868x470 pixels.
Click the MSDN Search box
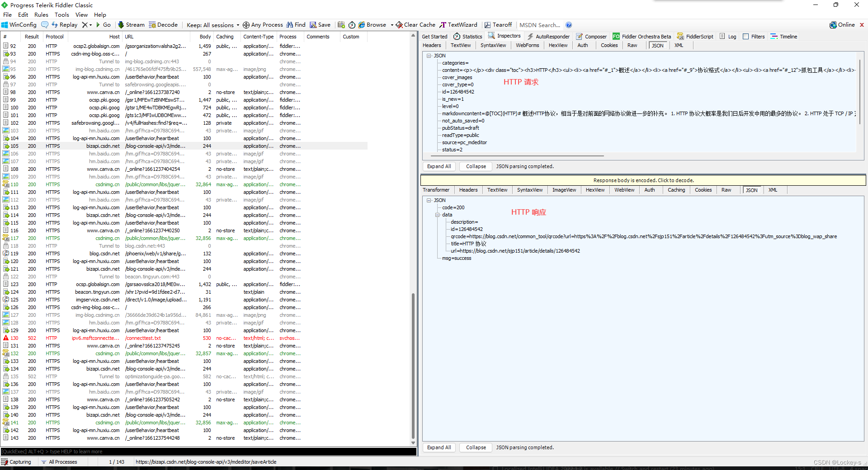coord(540,25)
